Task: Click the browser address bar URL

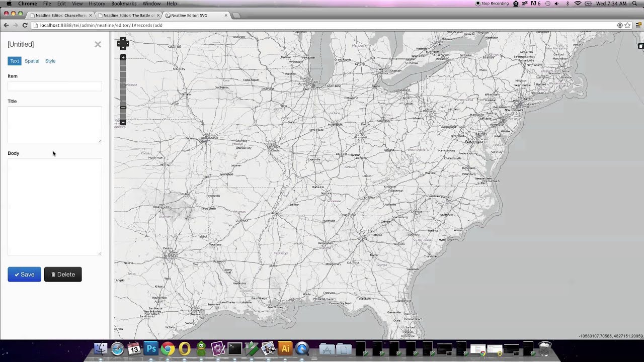Action: (101, 25)
